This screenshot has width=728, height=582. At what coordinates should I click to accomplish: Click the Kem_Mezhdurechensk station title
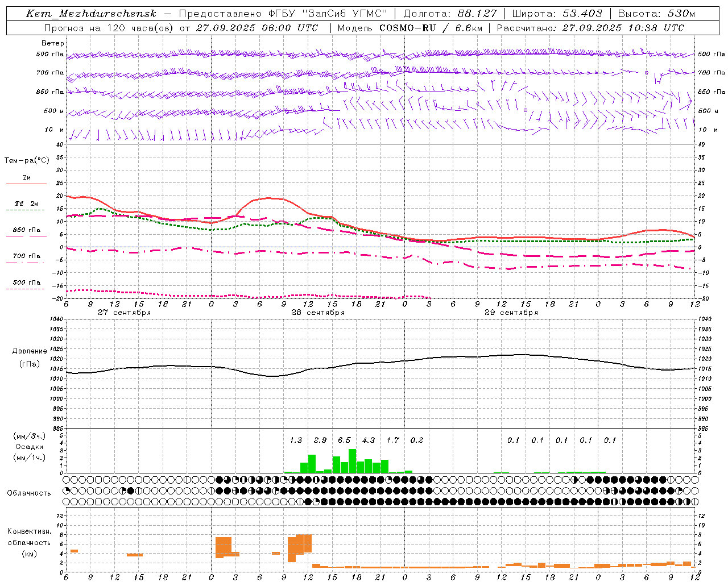(91, 14)
